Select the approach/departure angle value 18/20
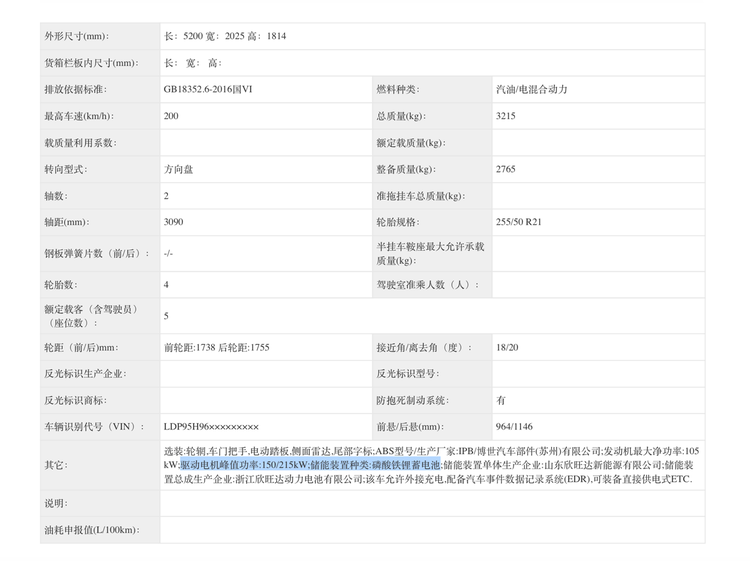 [x=508, y=347]
